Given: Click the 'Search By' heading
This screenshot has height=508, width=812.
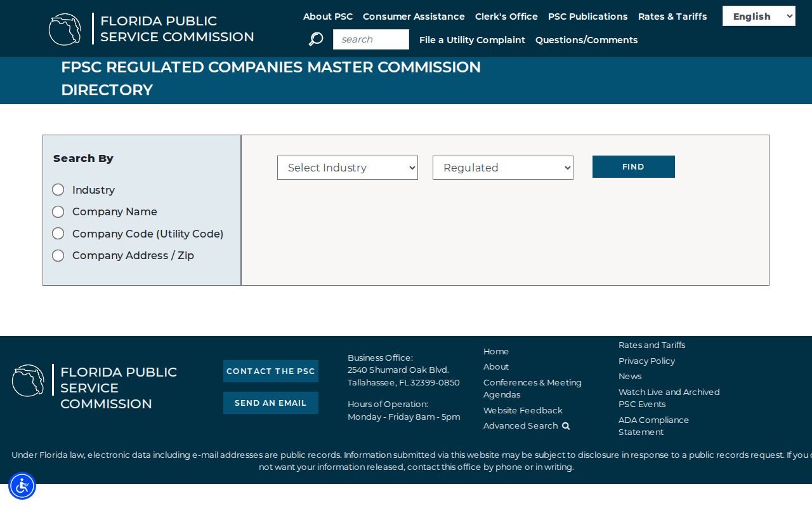Looking at the screenshot, I should [83, 158].
